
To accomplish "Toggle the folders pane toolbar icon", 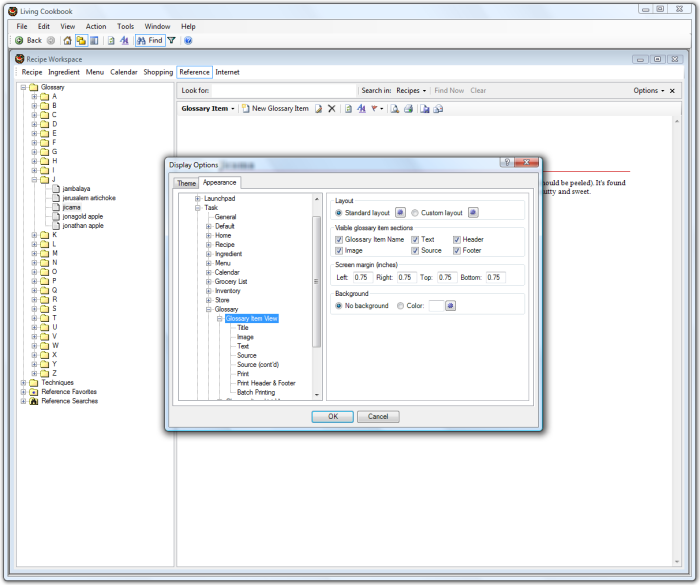I will [81, 41].
